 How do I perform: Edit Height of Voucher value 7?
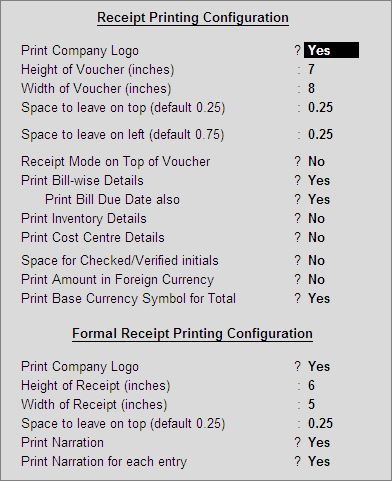coord(311,70)
